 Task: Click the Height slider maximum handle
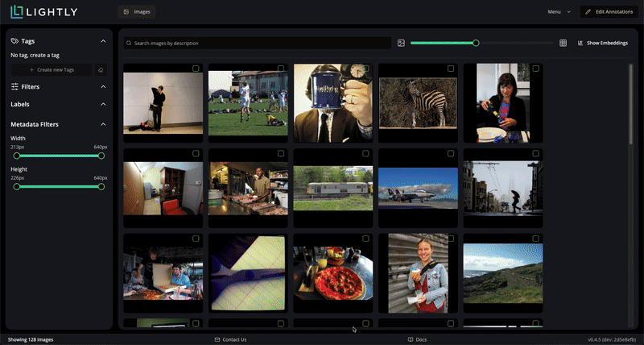[101, 187]
